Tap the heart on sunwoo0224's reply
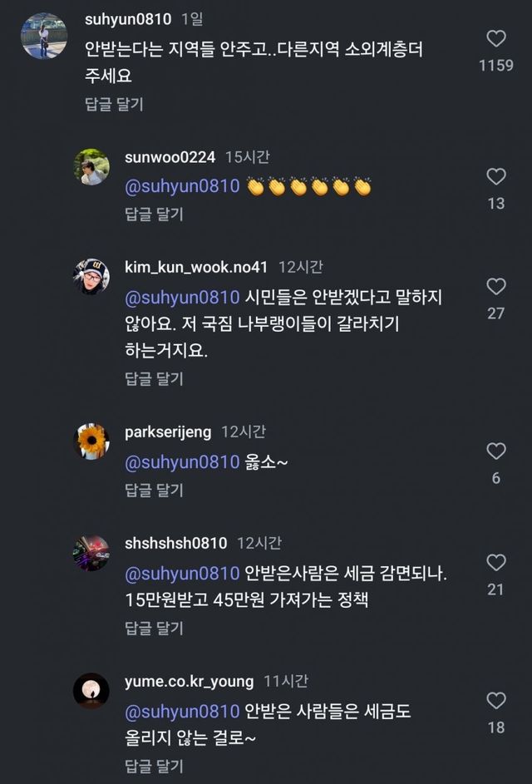 (x=496, y=177)
